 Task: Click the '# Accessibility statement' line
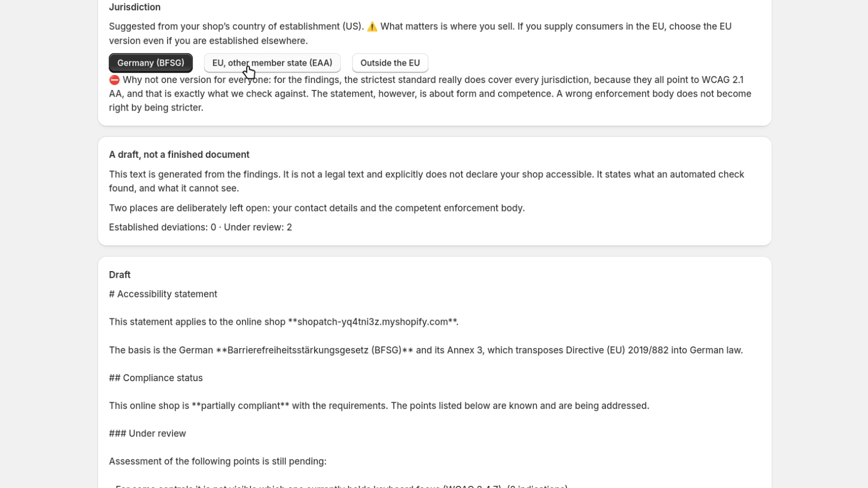point(163,294)
